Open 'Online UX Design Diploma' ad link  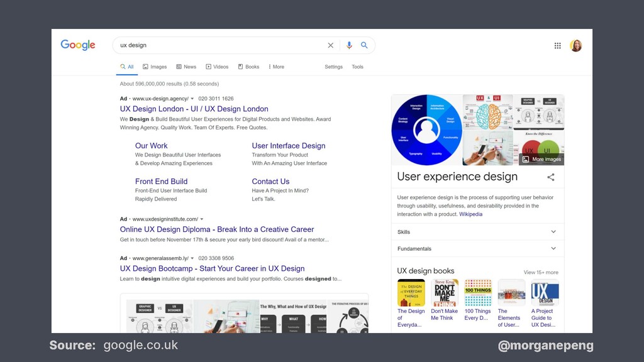[x=217, y=229]
